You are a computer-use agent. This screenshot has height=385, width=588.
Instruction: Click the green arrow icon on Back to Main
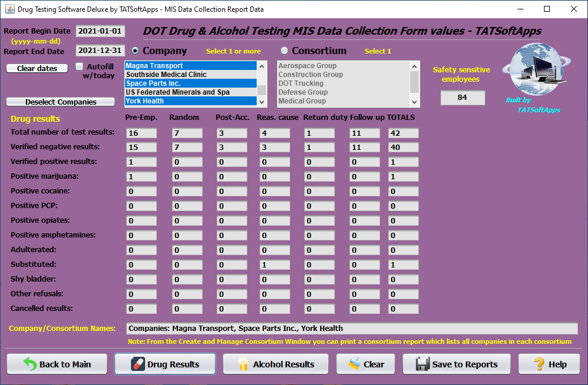click(30, 364)
